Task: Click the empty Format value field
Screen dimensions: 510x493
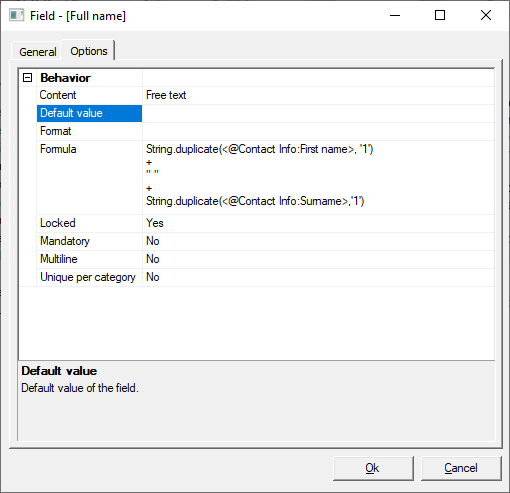Action: click(318, 131)
